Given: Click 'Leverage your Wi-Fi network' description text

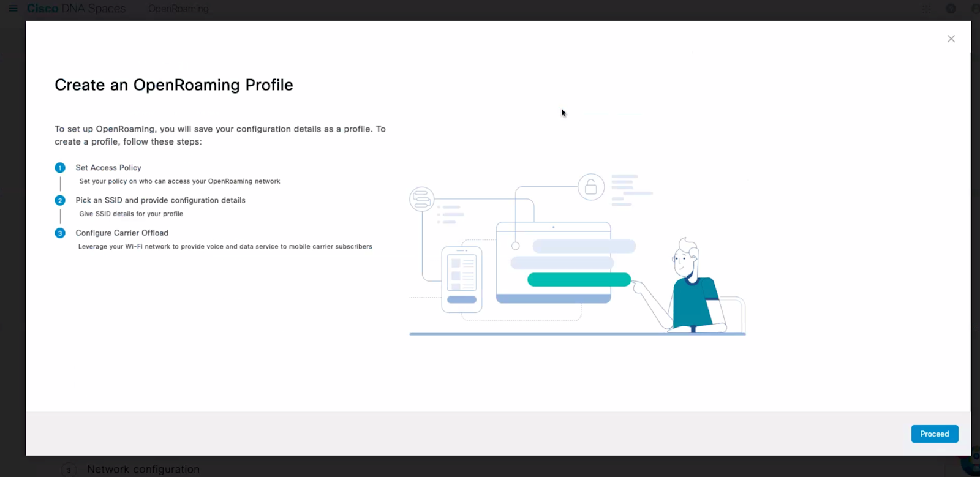Looking at the screenshot, I should [225, 246].
